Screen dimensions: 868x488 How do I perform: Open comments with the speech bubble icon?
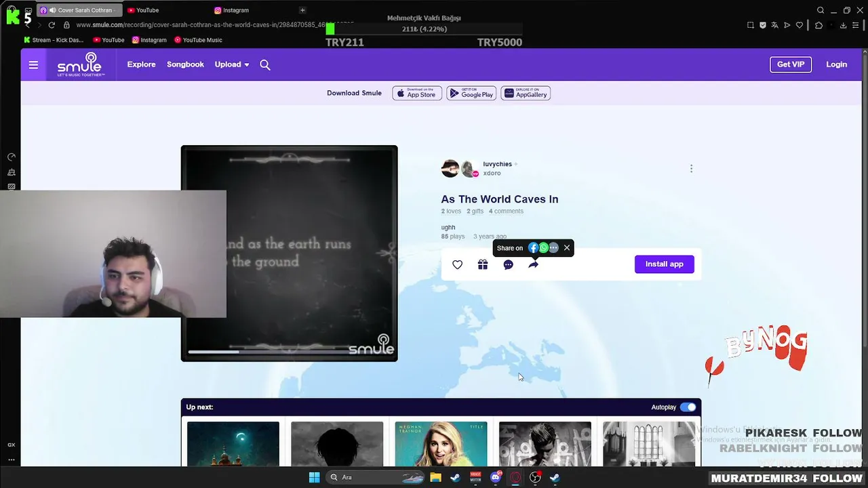[x=508, y=264]
